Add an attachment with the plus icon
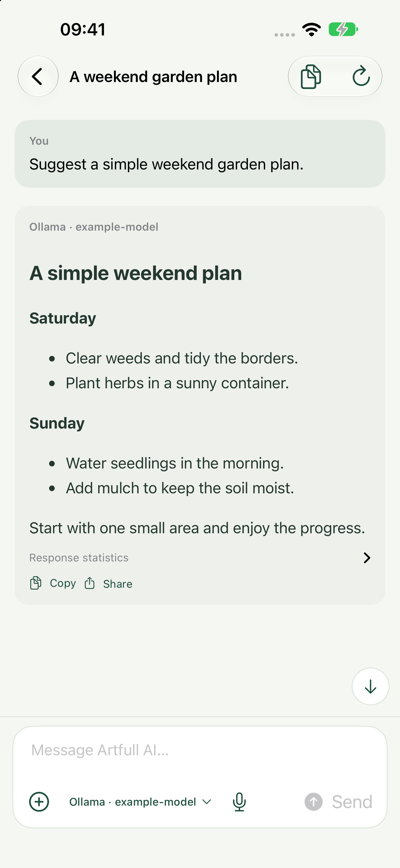The image size is (400, 868). click(39, 802)
